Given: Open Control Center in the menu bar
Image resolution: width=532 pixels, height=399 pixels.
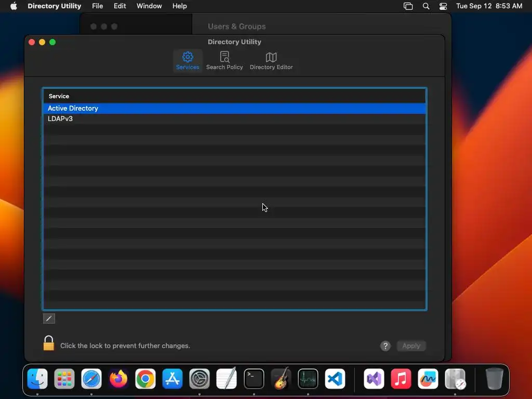Looking at the screenshot, I should point(443,6).
